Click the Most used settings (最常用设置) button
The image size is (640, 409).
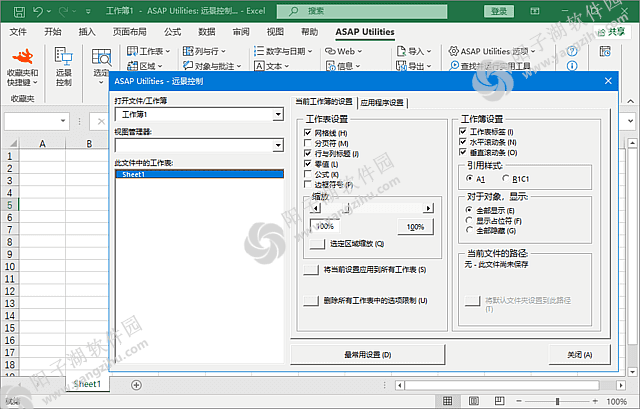click(x=368, y=355)
